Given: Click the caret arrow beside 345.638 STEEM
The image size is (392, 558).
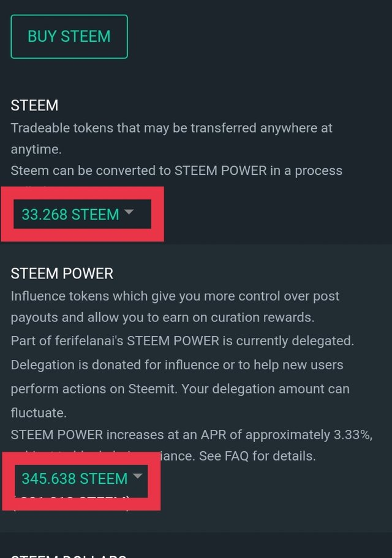Looking at the screenshot, I should (x=137, y=476).
